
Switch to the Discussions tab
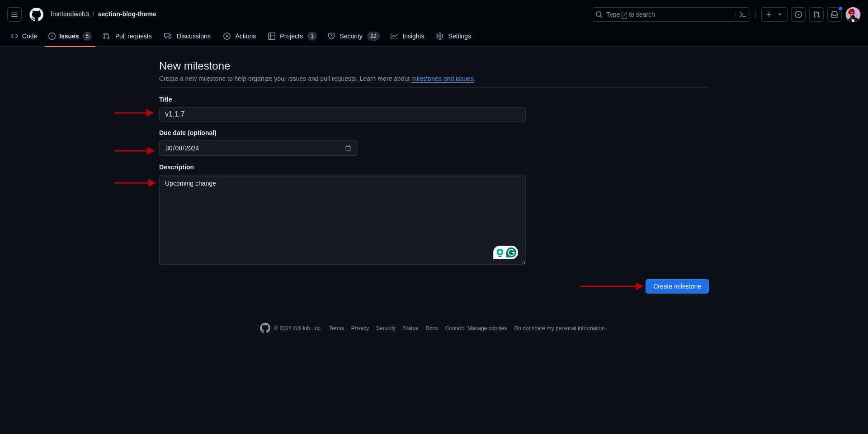187,36
